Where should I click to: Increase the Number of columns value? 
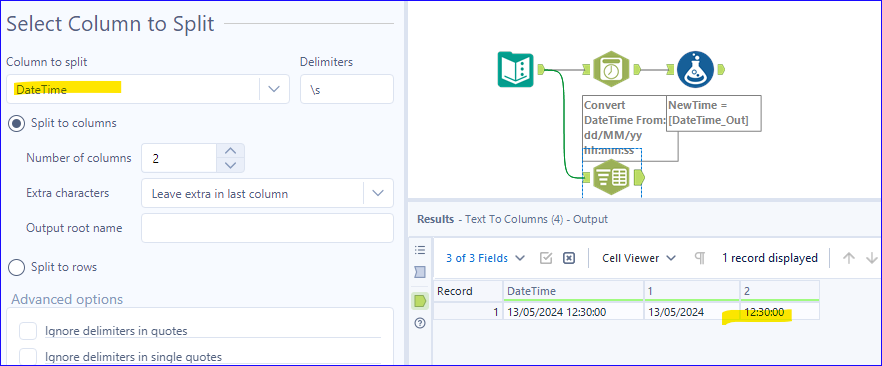pyautogui.click(x=230, y=151)
